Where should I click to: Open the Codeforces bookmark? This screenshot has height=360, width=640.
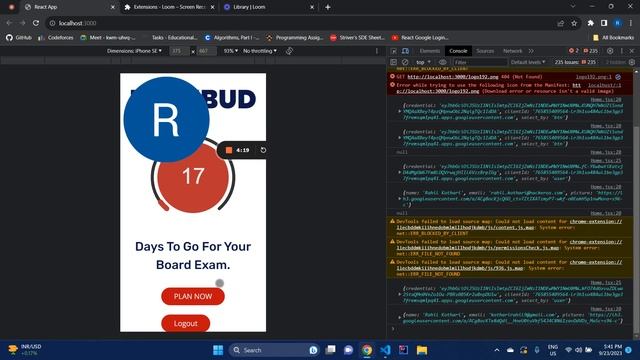point(56,38)
